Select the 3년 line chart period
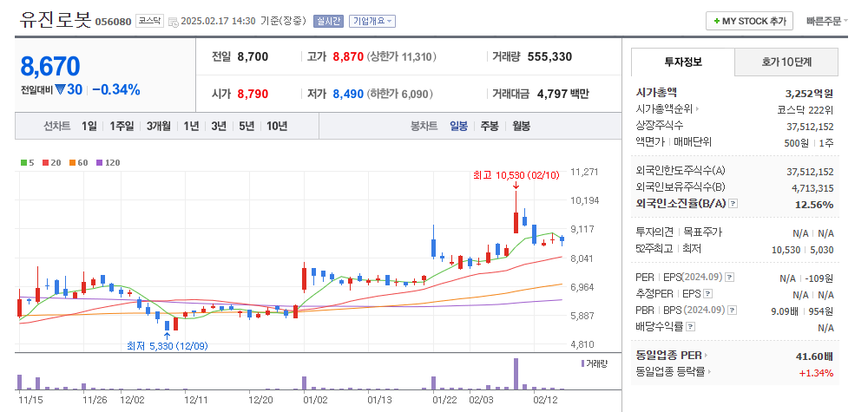868x412 pixels. click(219, 126)
